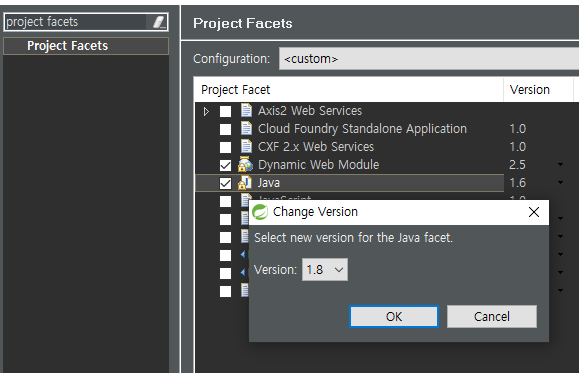The height and width of the screenshot is (373, 579).
Task: Click OK to confirm the version change
Action: (394, 316)
